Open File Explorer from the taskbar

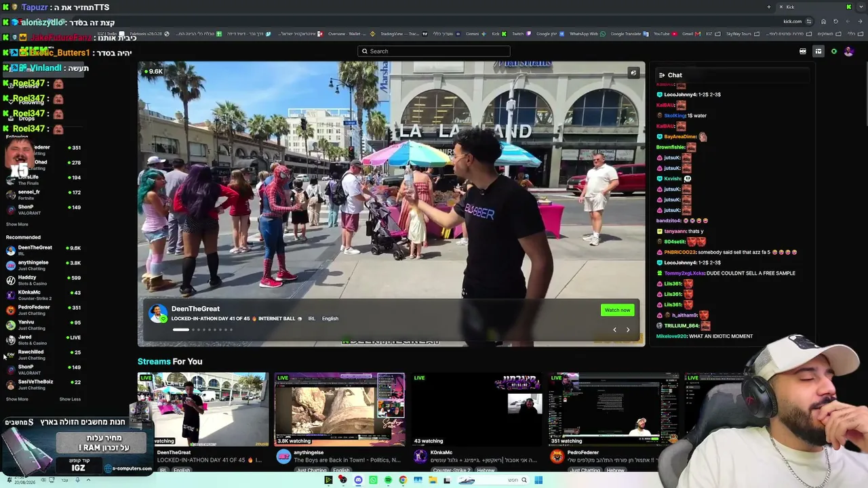pyautogui.click(x=433, y=481)
